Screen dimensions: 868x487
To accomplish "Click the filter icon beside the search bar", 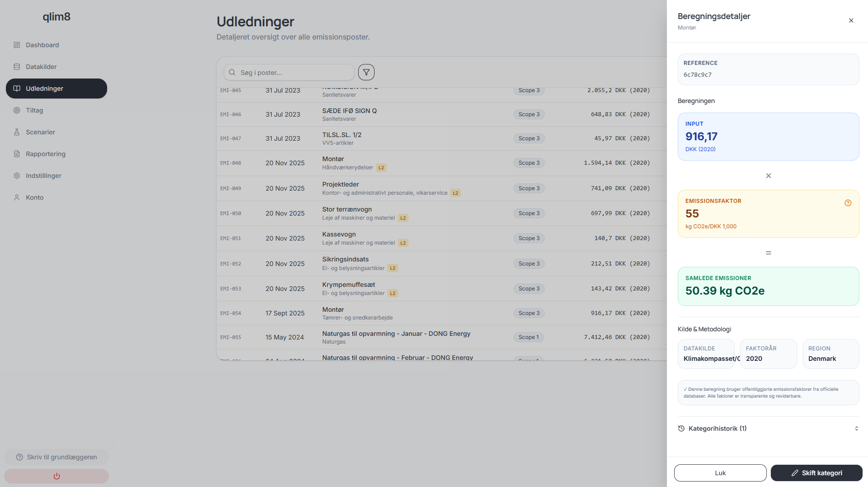I will [366, 72].
